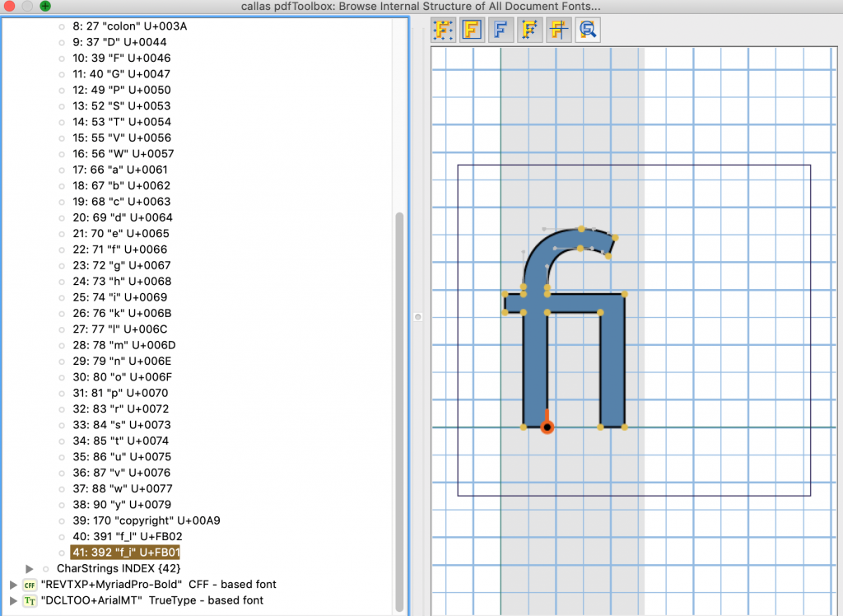This screenshot has width=843, height=616.
Task: Click the panel splitter handle
Action: pos(418,316)
